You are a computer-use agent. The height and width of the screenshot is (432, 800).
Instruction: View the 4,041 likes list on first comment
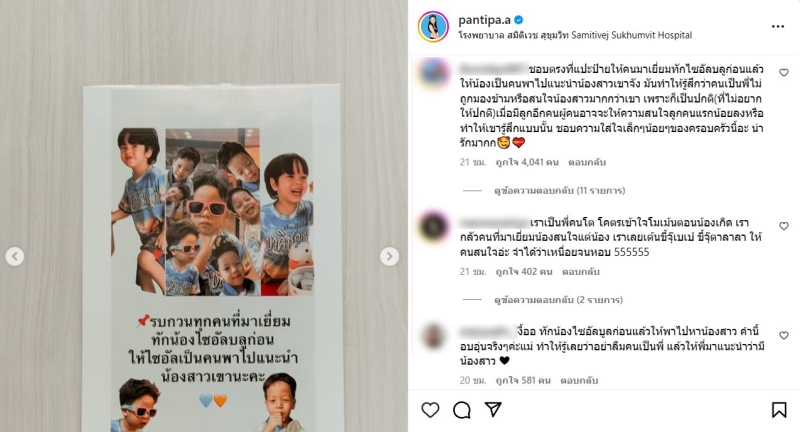click(x=527, y=162)
